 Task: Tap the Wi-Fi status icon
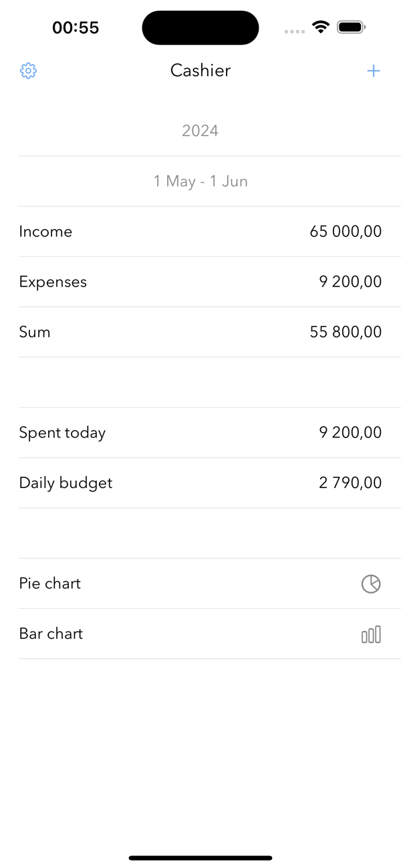point(321,27)
